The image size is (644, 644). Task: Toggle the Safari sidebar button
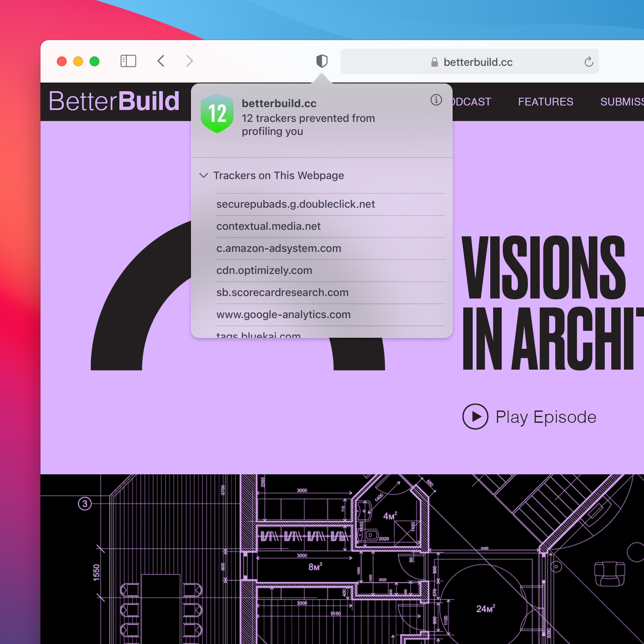128,61
